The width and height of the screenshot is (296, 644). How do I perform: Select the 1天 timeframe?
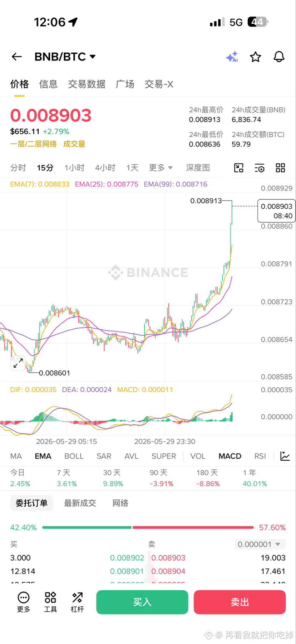132,168
